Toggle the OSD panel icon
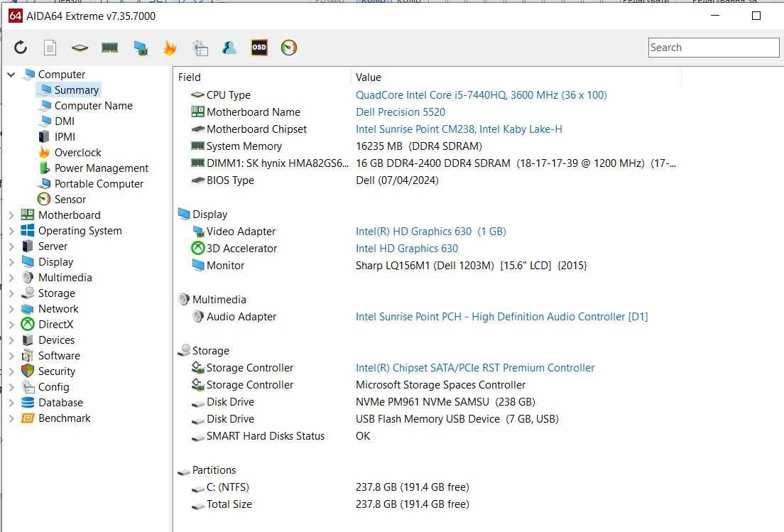This screenshot has height=532, width=784. coord(259,47)
